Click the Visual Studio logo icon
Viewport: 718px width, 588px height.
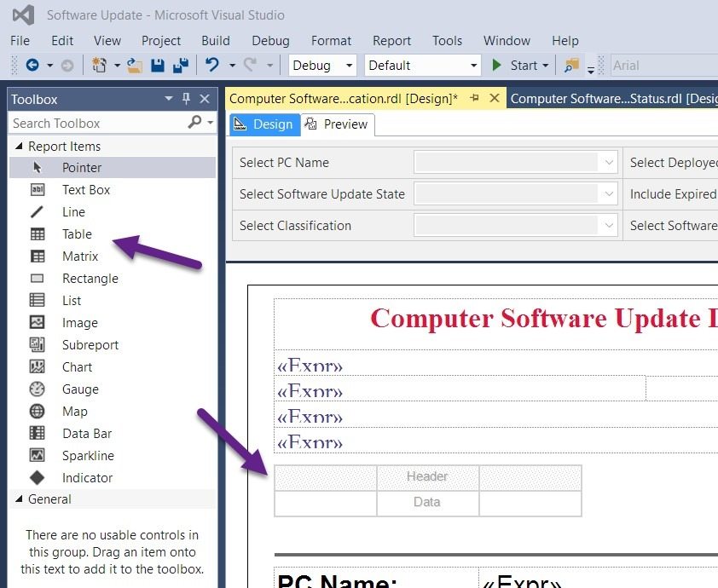coord(23,15)
